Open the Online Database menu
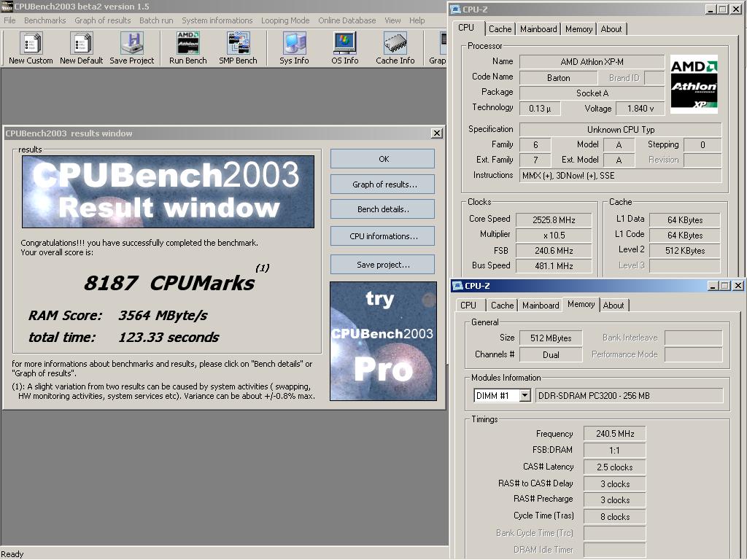747x560 pixels. click(x=347, y=20)
